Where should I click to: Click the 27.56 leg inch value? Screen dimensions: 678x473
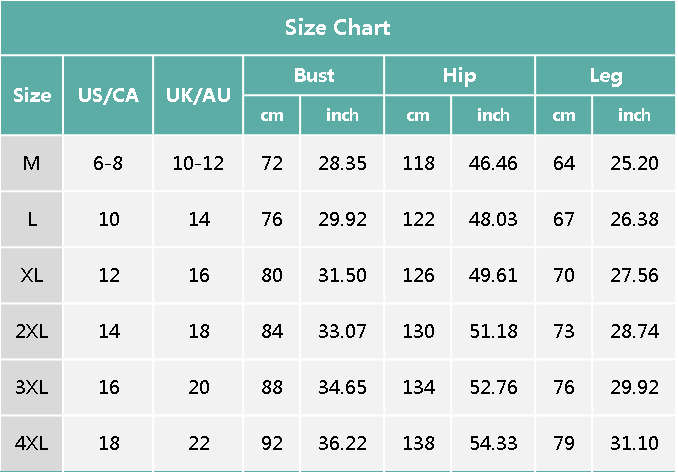click(x=634, y=275)
